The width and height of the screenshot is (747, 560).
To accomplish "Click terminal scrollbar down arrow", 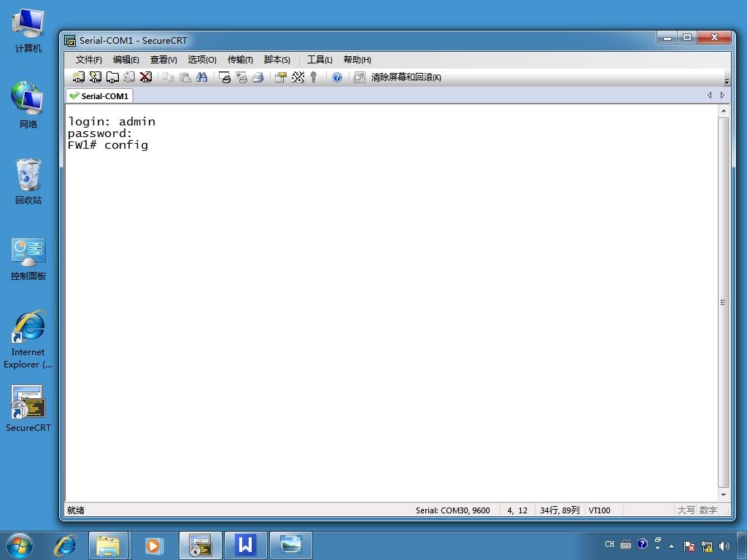I will click(723, 495).
